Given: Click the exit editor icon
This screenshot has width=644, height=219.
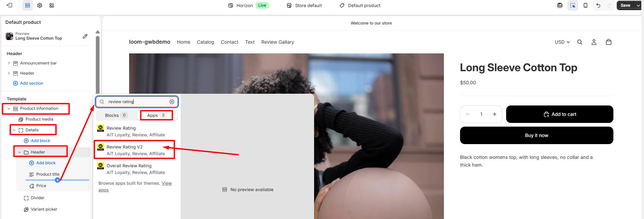Looking at the screenshot, I should click(x=9, y=5).
